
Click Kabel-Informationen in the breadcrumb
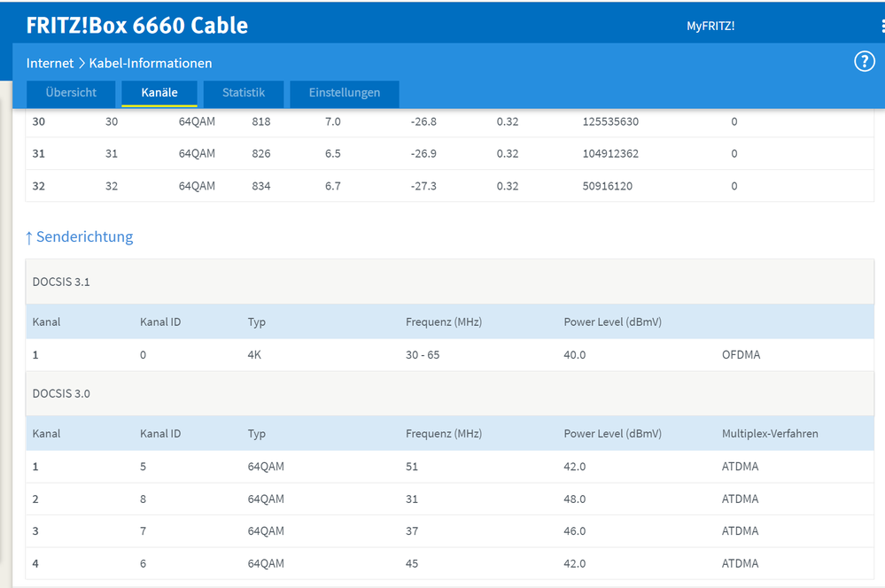[x=151, y=63]
